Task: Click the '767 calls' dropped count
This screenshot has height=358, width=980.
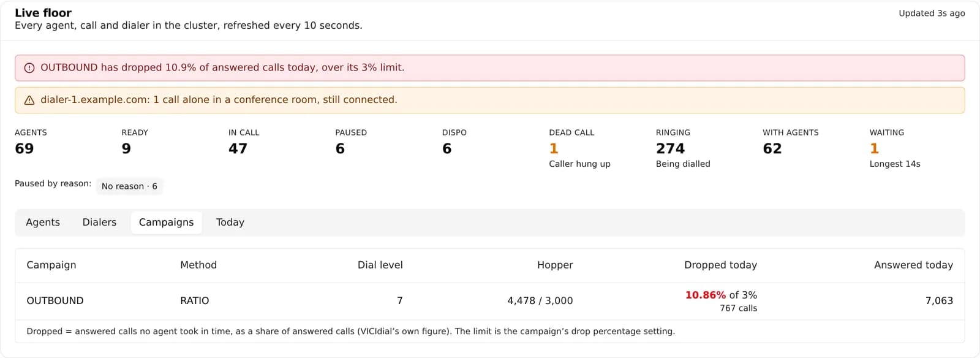Action: coord(738,308)
